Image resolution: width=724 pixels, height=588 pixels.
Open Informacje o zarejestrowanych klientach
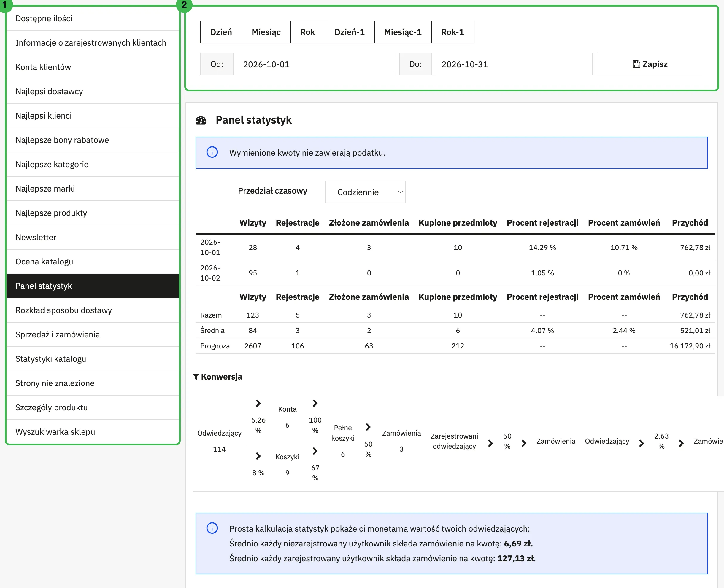pos(93,43)
